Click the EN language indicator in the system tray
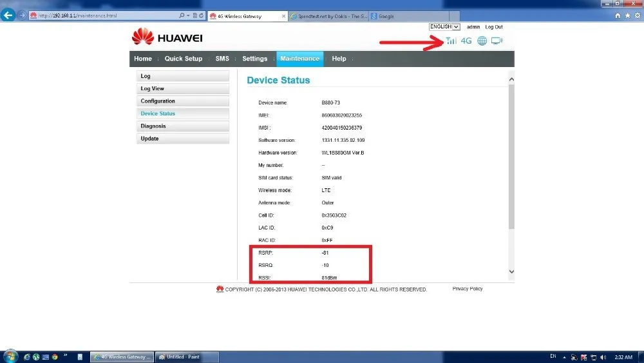 point(553,356)
